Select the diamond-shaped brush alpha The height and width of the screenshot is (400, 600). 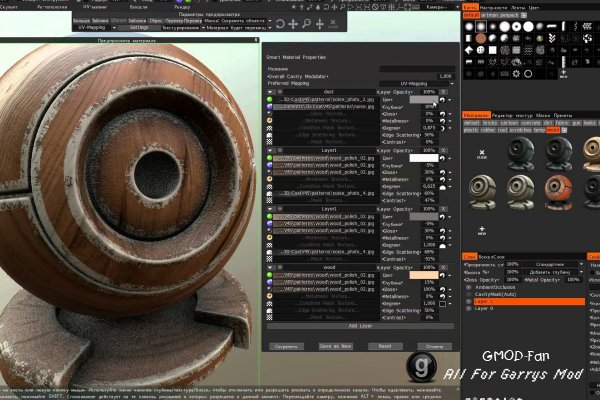[469, 50]
